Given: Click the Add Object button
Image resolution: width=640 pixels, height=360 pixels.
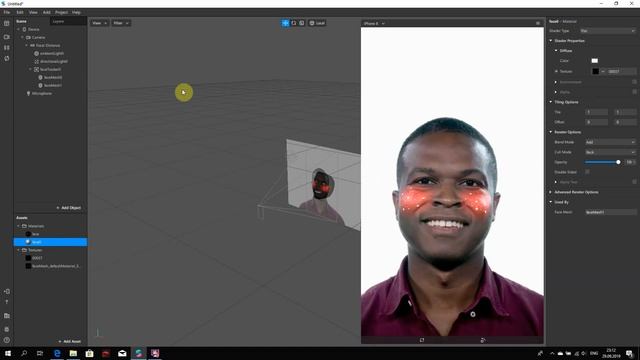Looking at the screenshot, I should click(69, 208).
